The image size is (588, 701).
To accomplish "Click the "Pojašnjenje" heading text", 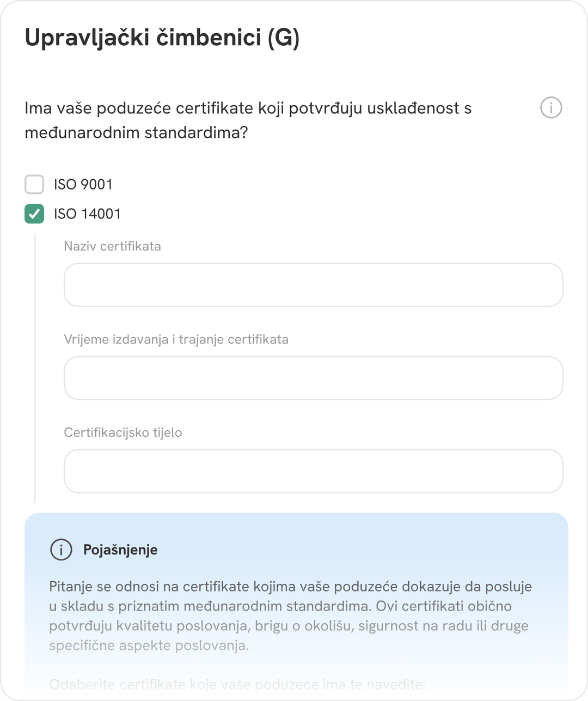I will click(x=120, y=550).
